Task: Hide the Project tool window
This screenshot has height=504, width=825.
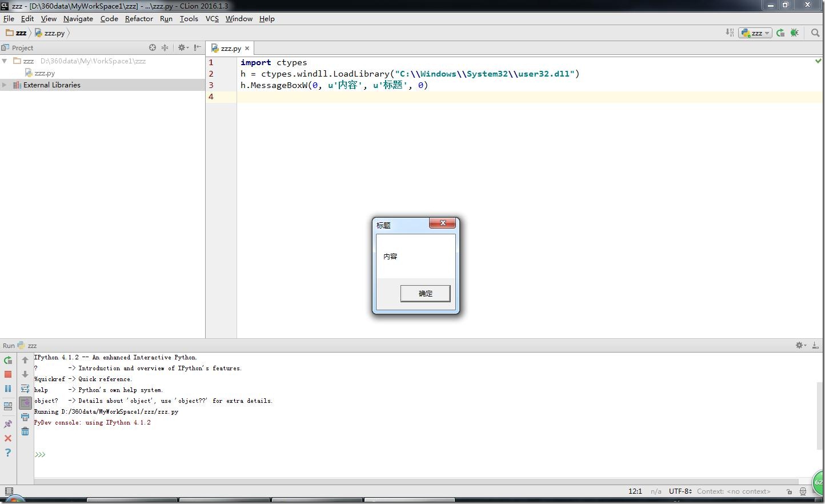Action: 198,47
